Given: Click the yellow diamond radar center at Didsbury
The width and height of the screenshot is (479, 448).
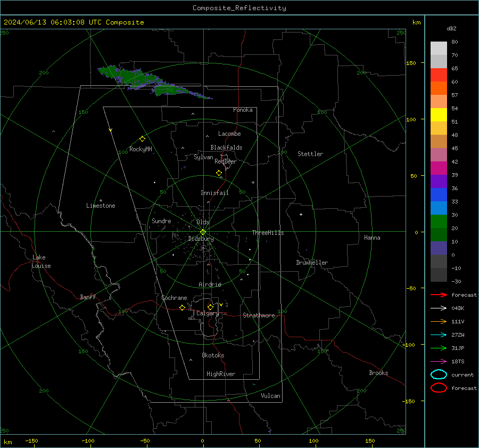Looking at the screenshot, I should click(x=203, y=232).
